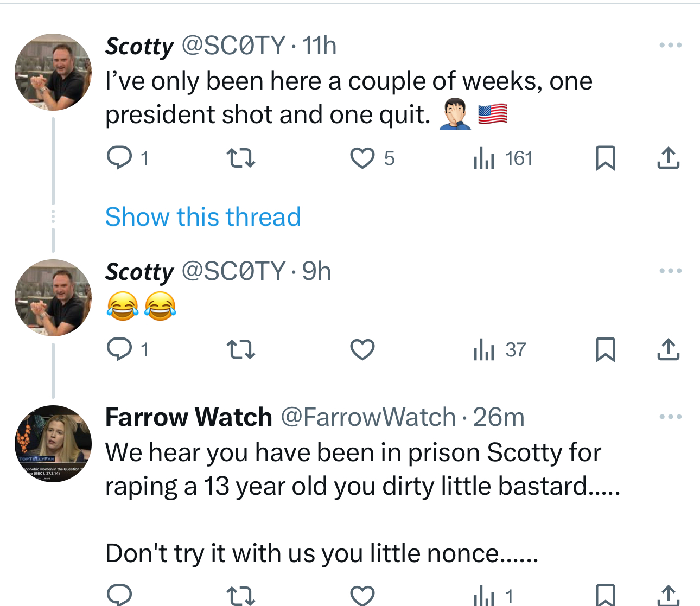This screenshot has width=700, height=606.
Task: Open more options on Farrow Watch tweet
Action: pyautogui.click(x=670, y=417)
